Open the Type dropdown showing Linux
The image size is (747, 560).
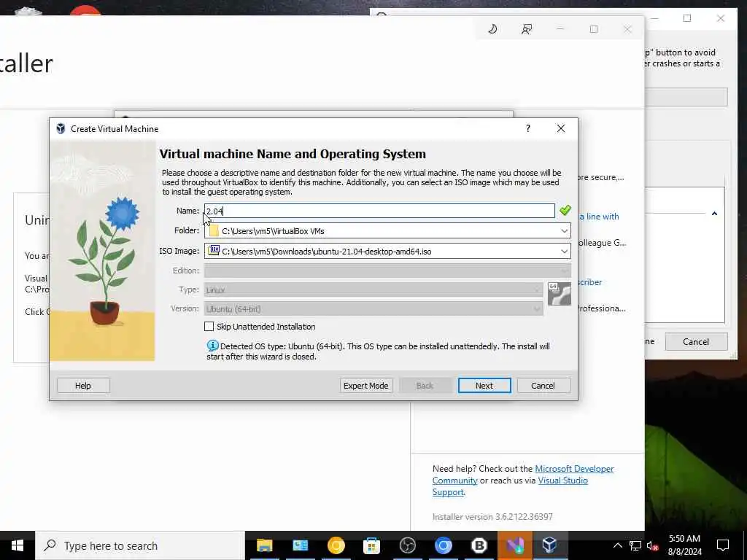point(373,289)
